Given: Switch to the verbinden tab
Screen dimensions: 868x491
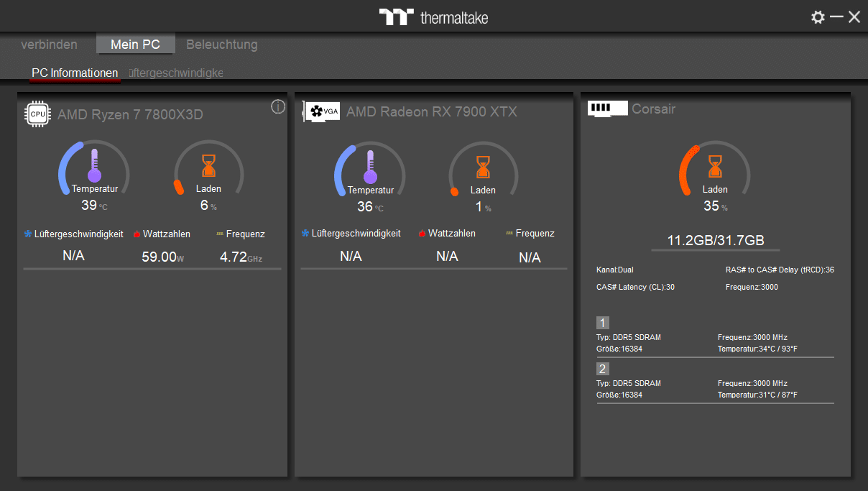Looking at the screenshot, I should tap(49, 45).
